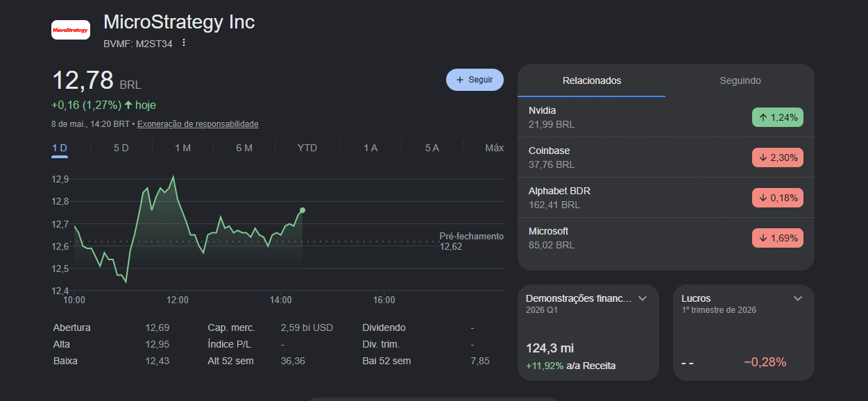868x401 pixels.
Task: Show the YTD chart range
Action: click(x=307, y=148)
